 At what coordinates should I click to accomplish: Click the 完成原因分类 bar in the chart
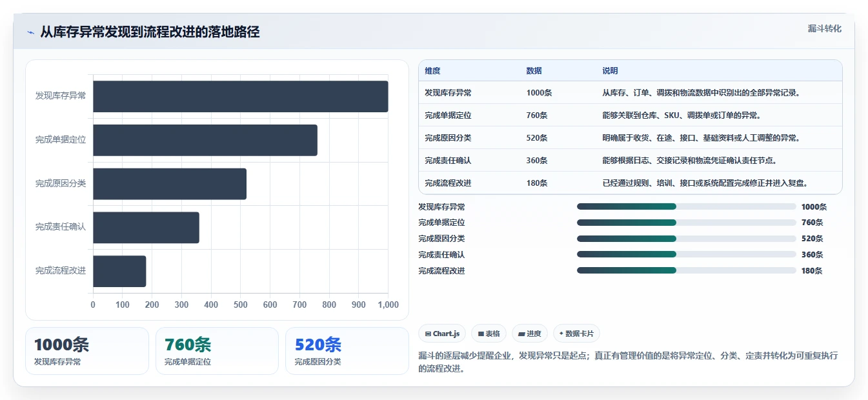coord(170,184)
